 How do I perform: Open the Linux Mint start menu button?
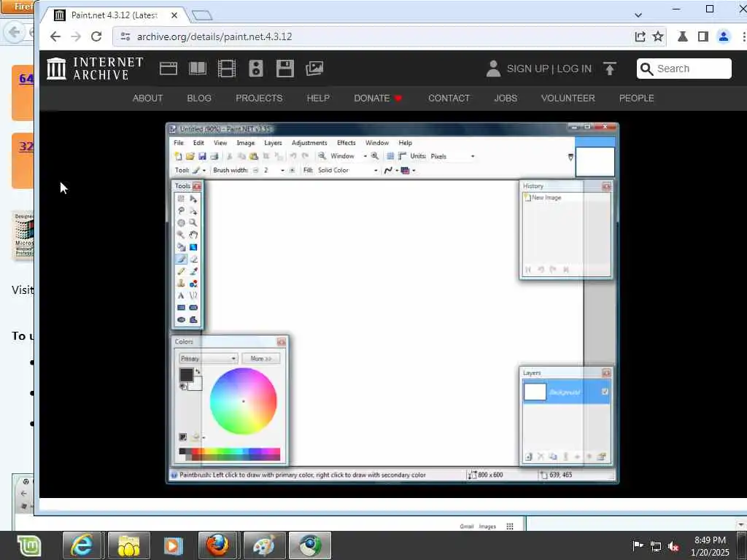coord(29,545)
